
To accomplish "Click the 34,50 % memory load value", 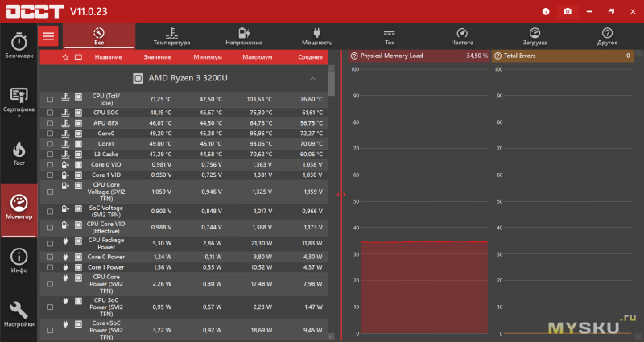I will click(x=477, y=56).
